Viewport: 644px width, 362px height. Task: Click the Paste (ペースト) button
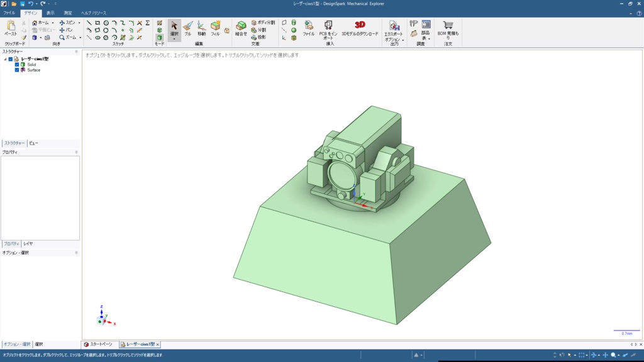[x=11, y=28]
